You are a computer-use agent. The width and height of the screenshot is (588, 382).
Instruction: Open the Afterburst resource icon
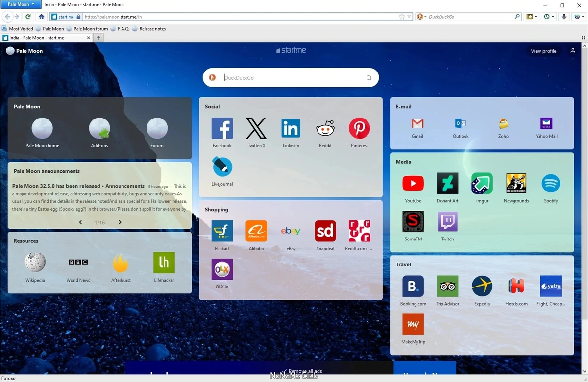[x=121, y=263]
